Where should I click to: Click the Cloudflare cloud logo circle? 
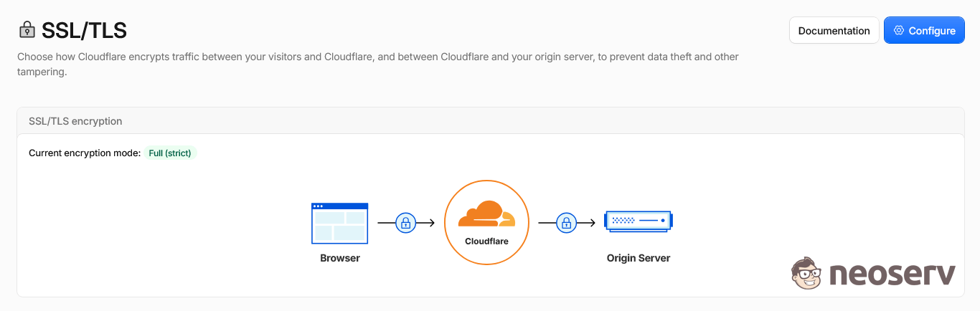tap(486, 222)
